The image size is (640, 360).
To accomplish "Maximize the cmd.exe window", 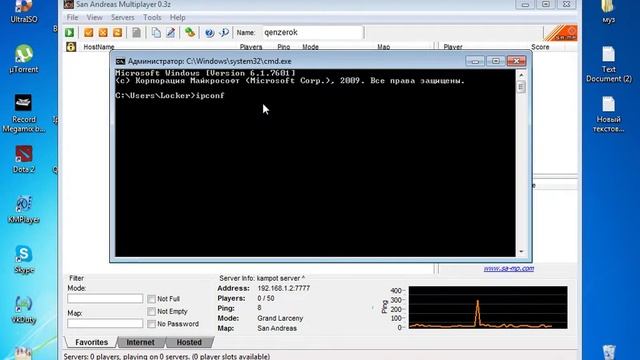I will pyautogui.click(x=496, y=61).
